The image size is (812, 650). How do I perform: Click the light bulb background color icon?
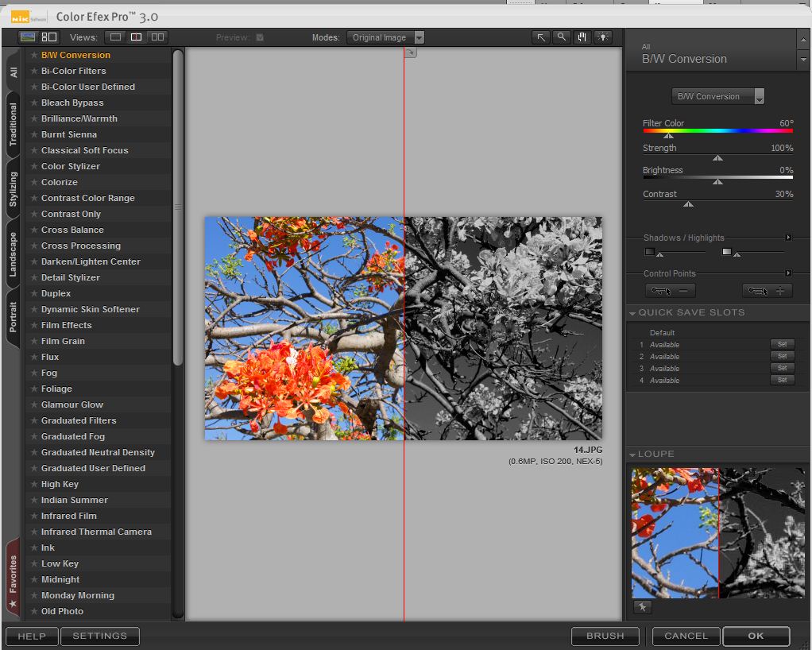(x=603, y=37)
